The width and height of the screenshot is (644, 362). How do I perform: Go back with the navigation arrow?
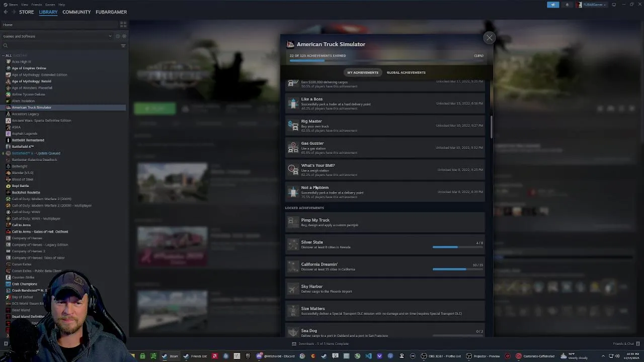coord(6,12)
